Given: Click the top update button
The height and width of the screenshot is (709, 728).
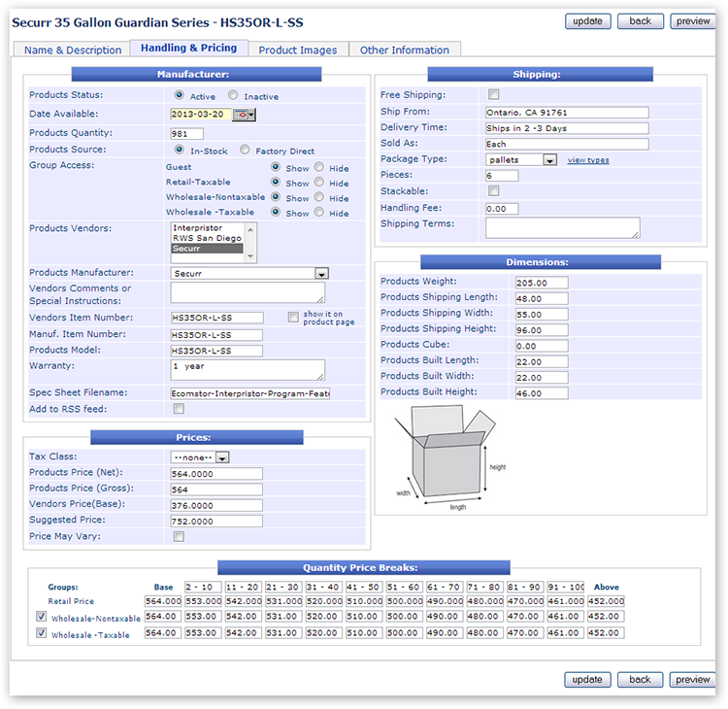Looking at the screenshot, I should 588,21.
